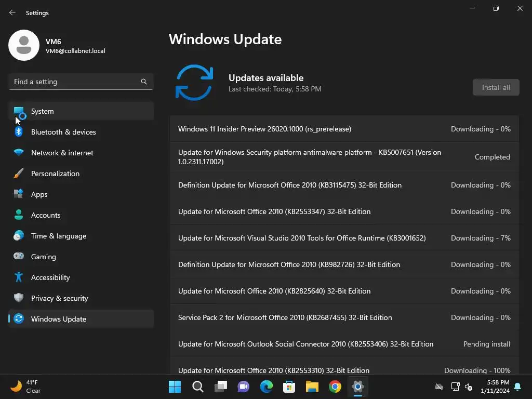Click the VM6 profile avatar
The image size is (532, 399).
(x=24, y=45)
